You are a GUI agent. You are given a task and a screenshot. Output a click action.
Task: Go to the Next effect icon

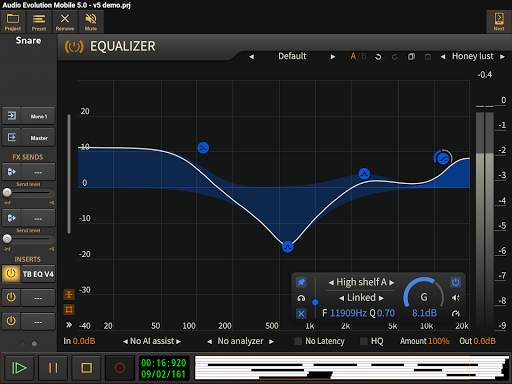[499, 21]
